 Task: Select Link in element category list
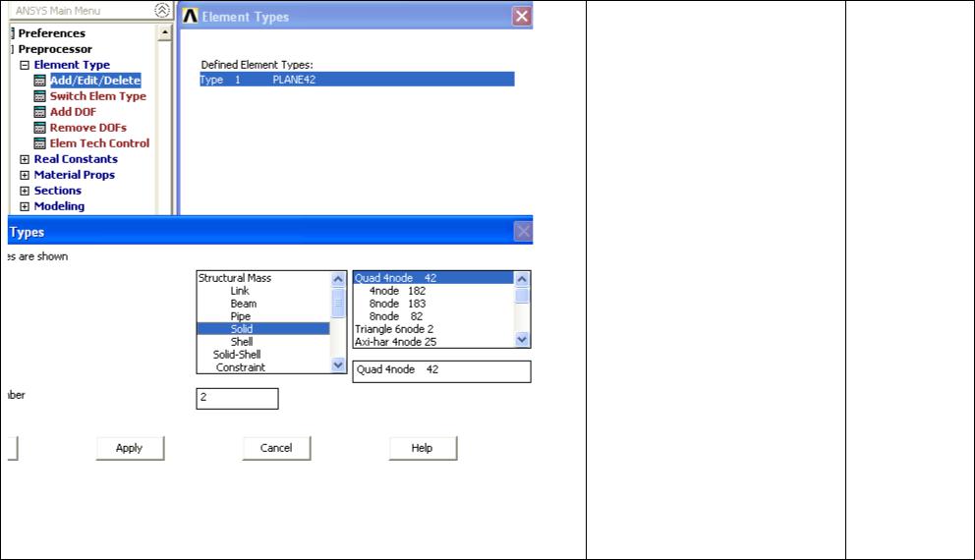[x=240, y=291]
